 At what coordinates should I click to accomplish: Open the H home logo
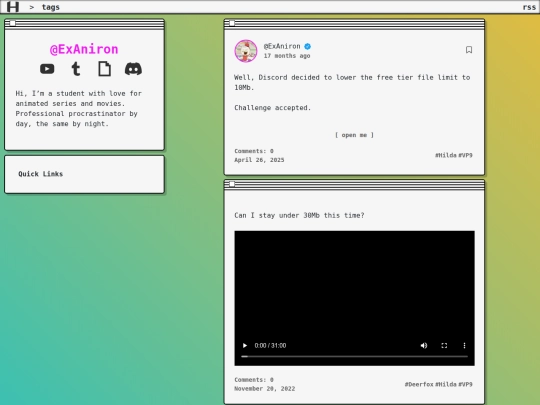[13, 7]
